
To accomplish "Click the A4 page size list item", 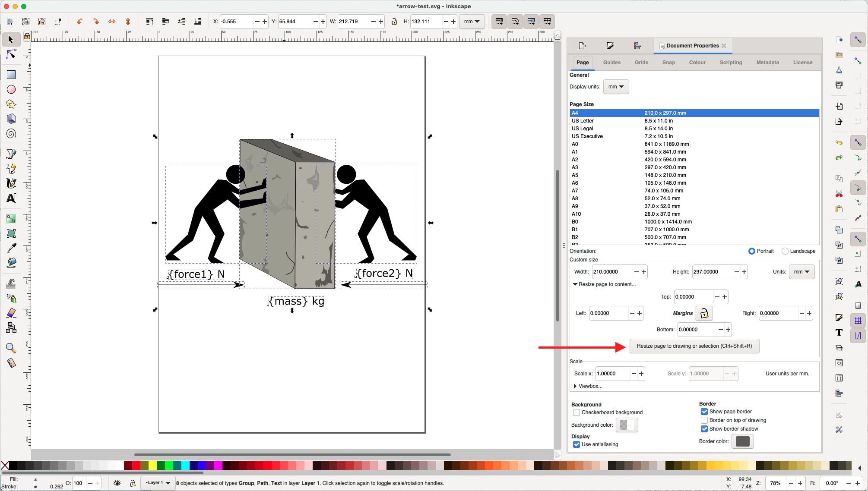I will (x=694, y=113).
